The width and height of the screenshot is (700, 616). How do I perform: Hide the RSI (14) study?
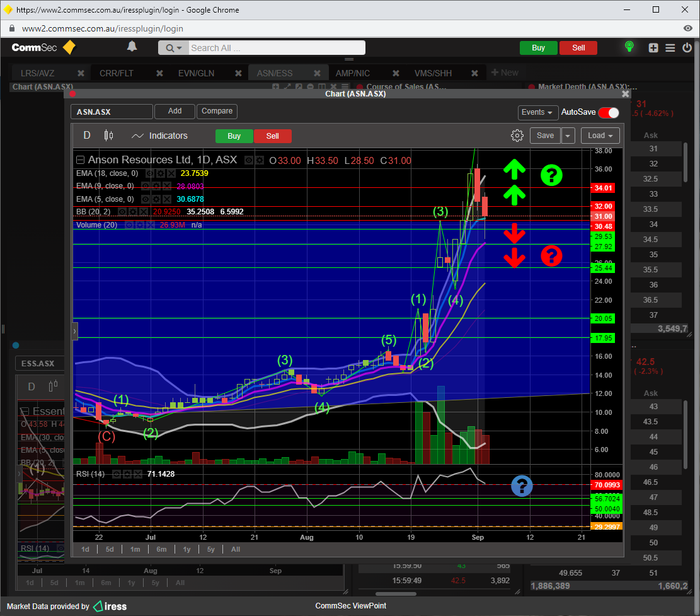[x=117, y=474]
